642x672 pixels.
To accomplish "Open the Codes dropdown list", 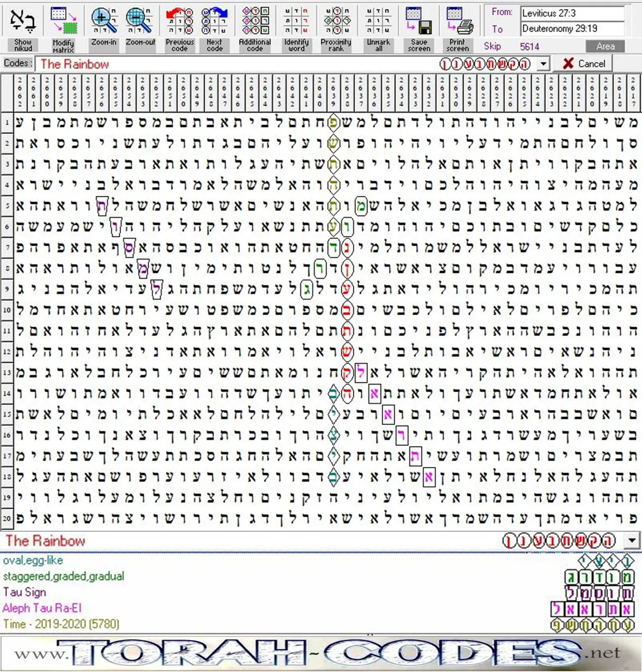I will coord(543,64).
